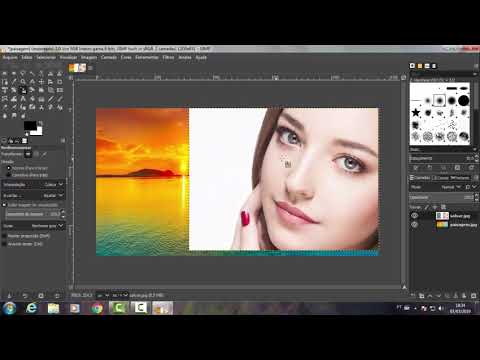This screenshot has width=480, height=360.
Task: Select the black star brush
Action: 416,112
